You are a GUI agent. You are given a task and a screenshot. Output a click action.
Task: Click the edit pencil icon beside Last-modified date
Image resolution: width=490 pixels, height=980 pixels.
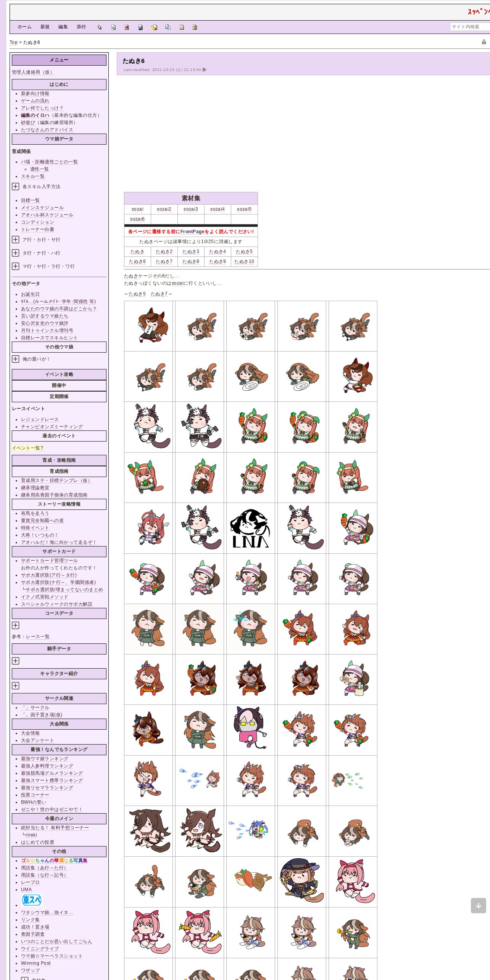pyautogui.click(x=205, y=69)
